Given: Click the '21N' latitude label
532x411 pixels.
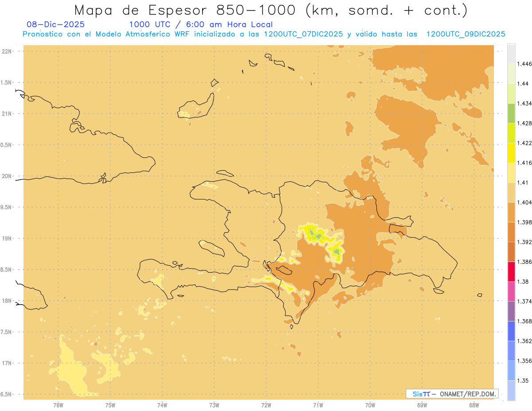Looking at the screenshot, I should tap(6, 114).
